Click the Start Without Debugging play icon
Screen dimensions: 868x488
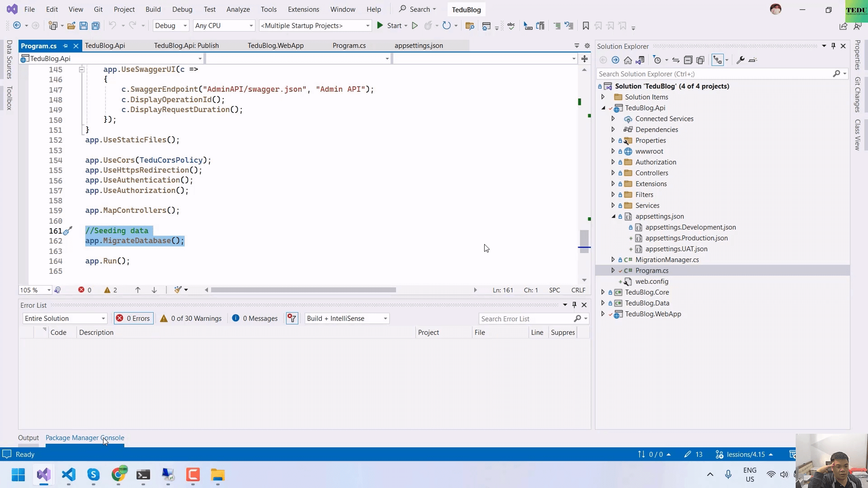click(x=415, y=26)
